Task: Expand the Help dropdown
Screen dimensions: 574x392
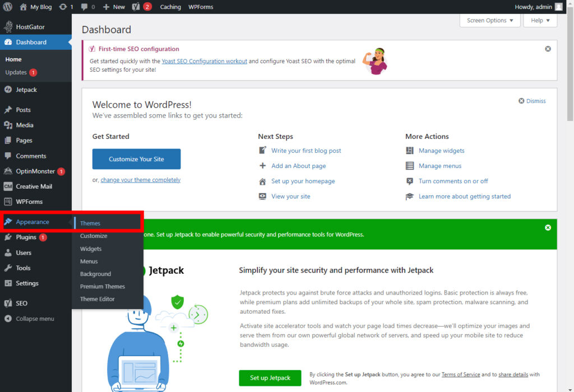Action: tap(540, 21)
